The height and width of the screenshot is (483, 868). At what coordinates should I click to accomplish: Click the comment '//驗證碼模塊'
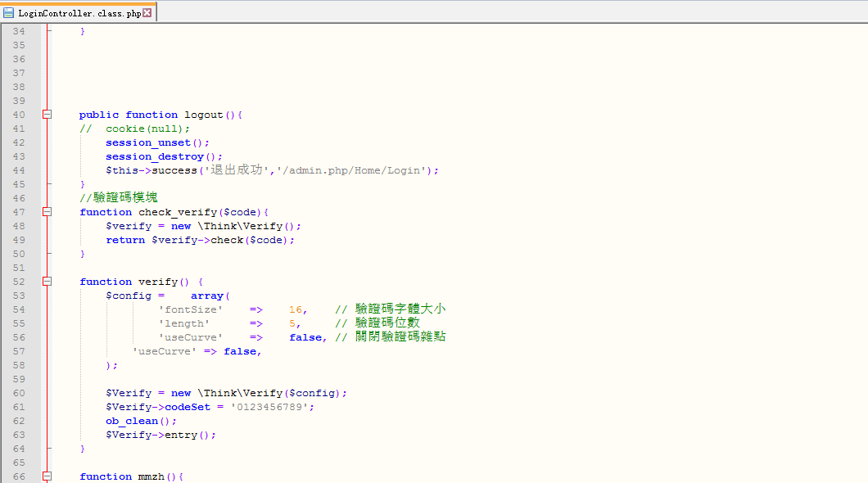pyautogui.click(x=119, y=197)
